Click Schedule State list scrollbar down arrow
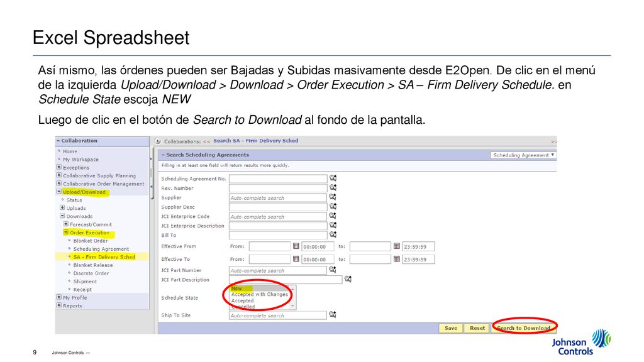This screenshot has height=362, width=644. 292,306
